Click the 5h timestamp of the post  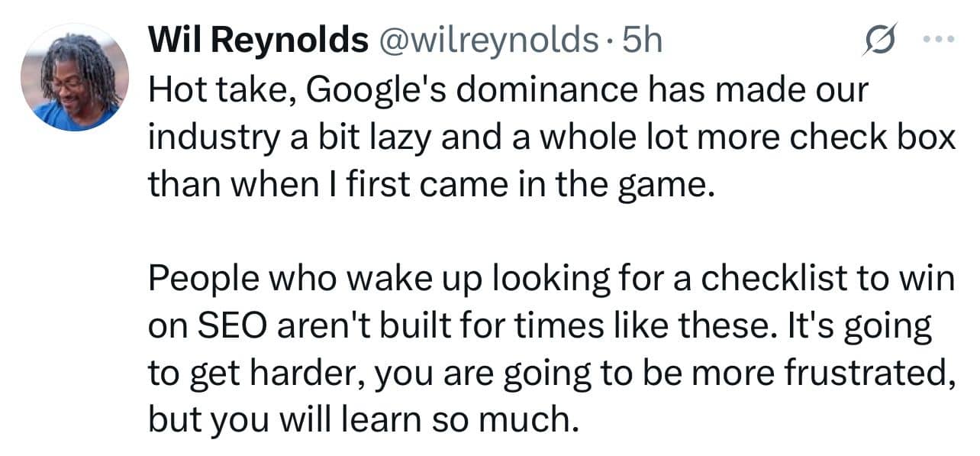click(642, 40)
